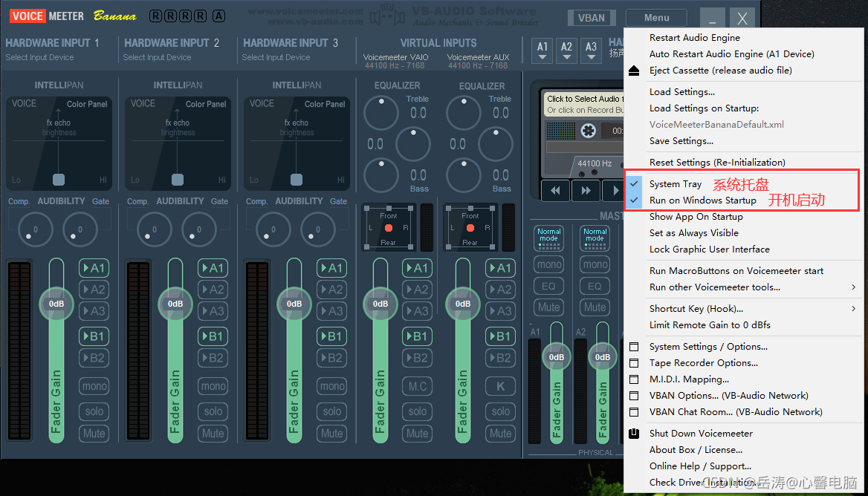Choose Lock Graphic User Interface
868x496 pixels.
tap(710, 249)
